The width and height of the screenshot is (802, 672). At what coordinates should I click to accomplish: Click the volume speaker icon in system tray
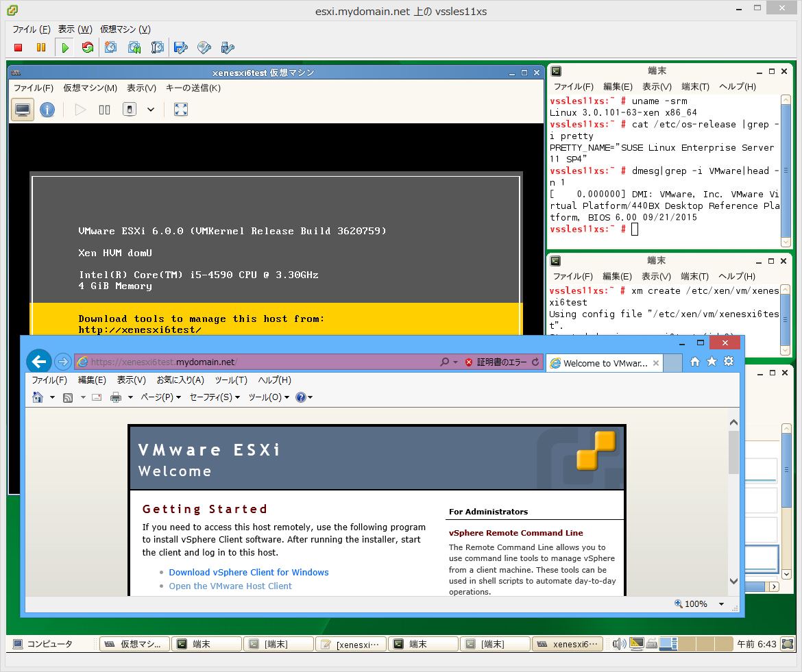click(619, 644)
